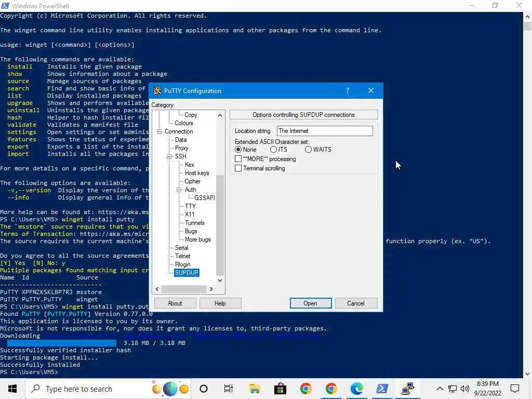Open the Windows Start menu
This screenshot has height=399, width=532.
tap(12, 389)
